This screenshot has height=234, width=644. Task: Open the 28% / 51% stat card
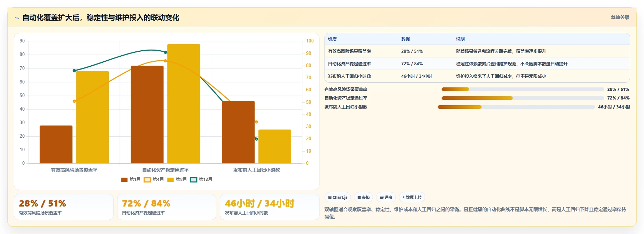(x=64, y=207)
